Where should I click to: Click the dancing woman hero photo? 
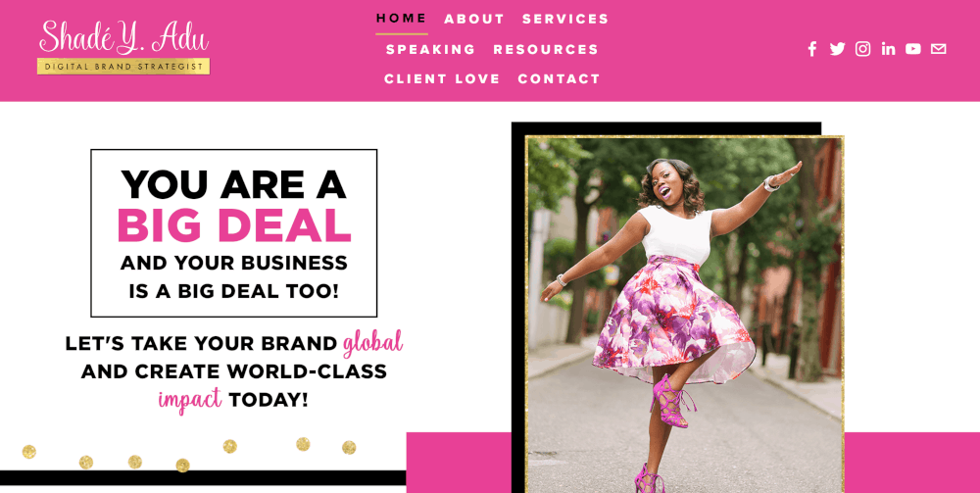pos(685,315)
